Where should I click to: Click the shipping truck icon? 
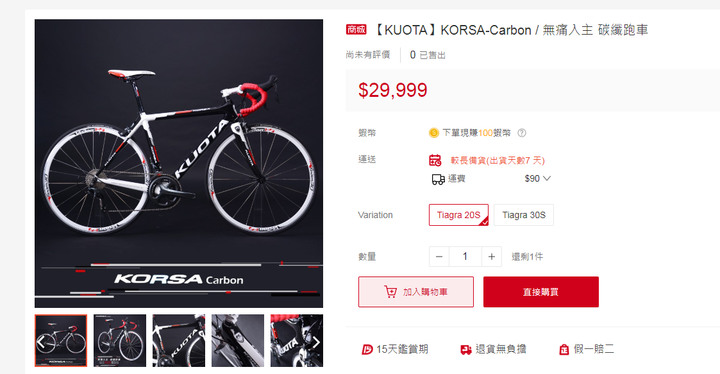438,179
